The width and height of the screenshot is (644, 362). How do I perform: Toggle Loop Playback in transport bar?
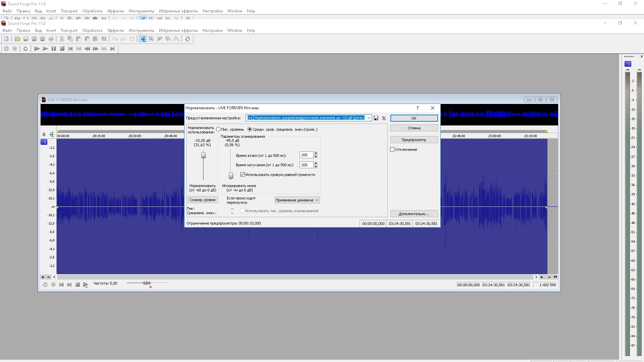point(25,49)
